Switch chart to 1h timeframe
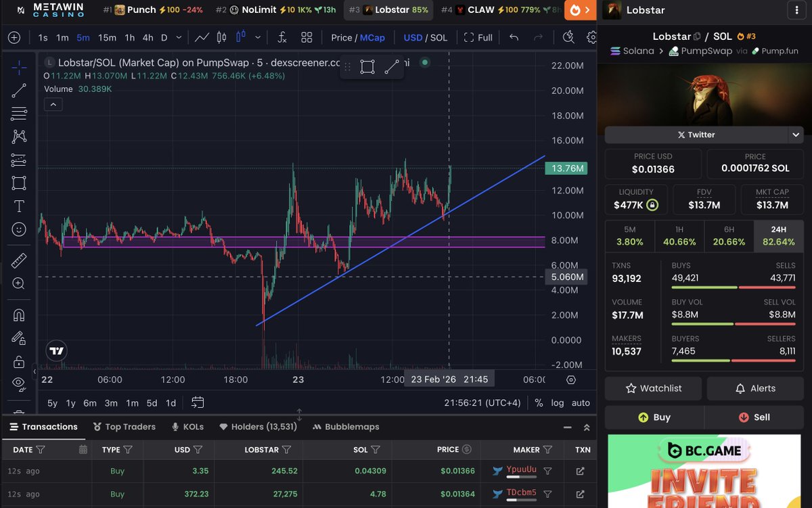The width and height of the screenshot is (812, 508). (129, 38)
